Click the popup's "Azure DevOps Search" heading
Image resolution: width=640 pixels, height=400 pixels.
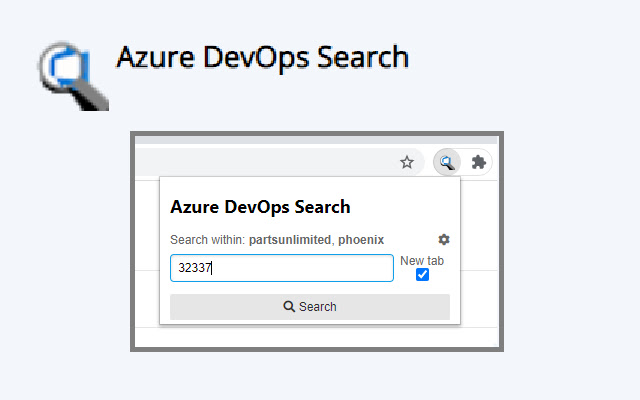click(x=260, y=207)
